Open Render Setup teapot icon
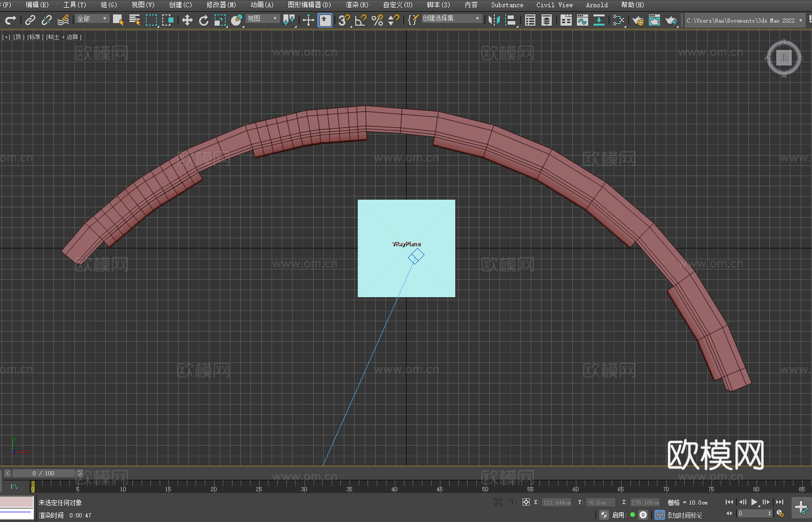The height and width of the screenshot is (522, 812). [638, 21]
